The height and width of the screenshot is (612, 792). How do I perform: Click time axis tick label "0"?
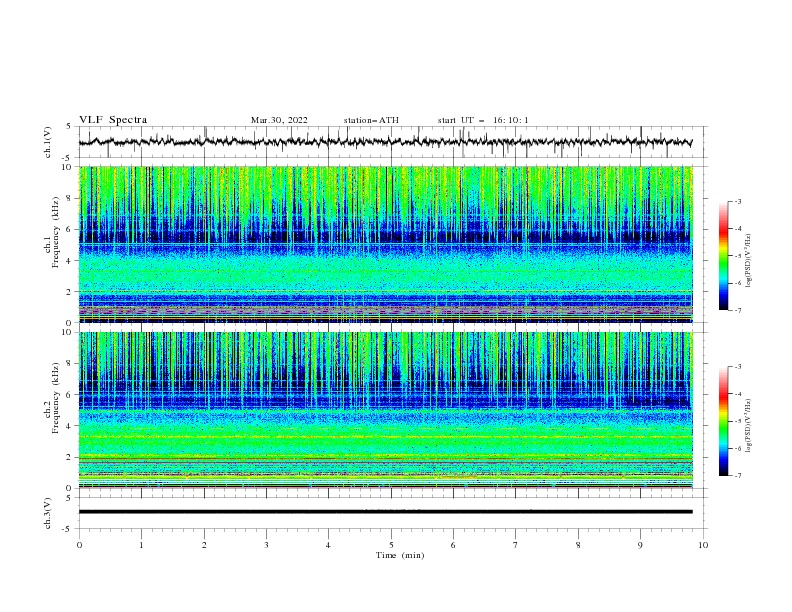click(x=79, y=545)
